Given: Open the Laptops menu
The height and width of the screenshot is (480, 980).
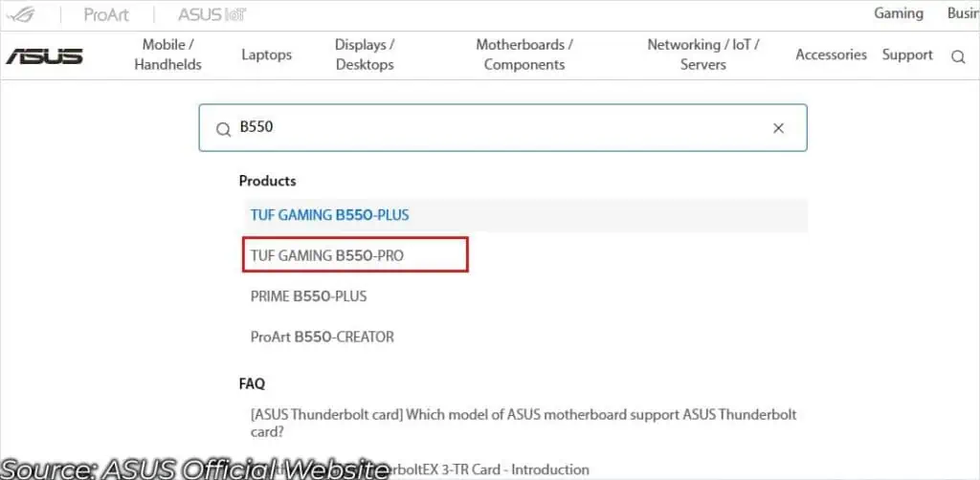Looking at the screenshot, I should click(x=267, y=55).
